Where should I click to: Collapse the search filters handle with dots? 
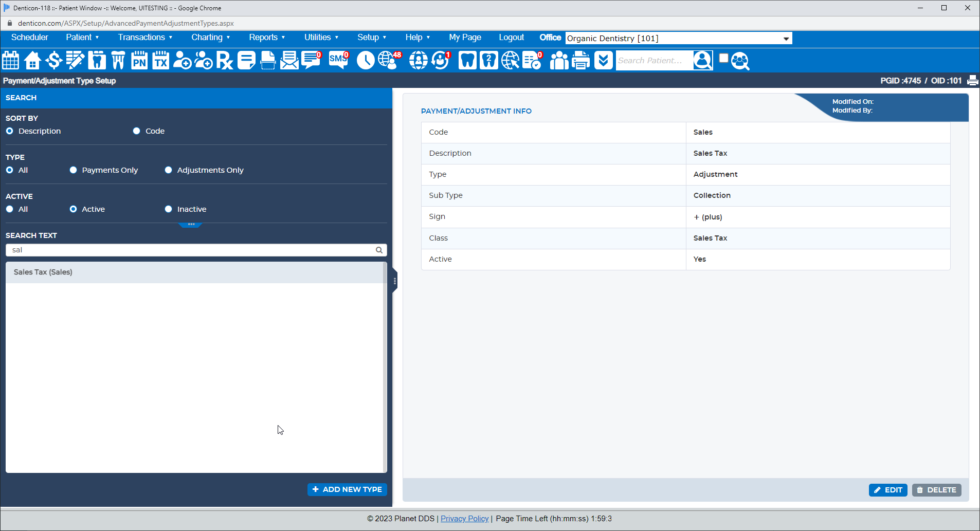pyautogui.click(x=191, y=225)
